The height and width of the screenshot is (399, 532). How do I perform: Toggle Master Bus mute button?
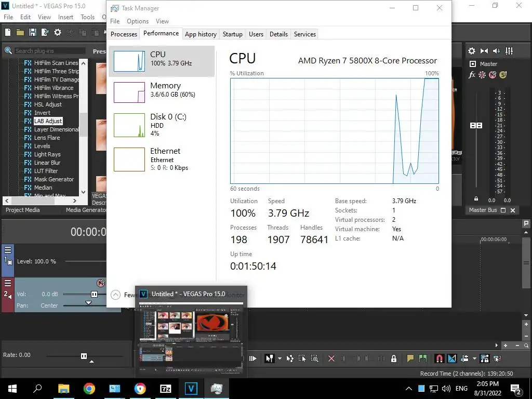(493, 75)
